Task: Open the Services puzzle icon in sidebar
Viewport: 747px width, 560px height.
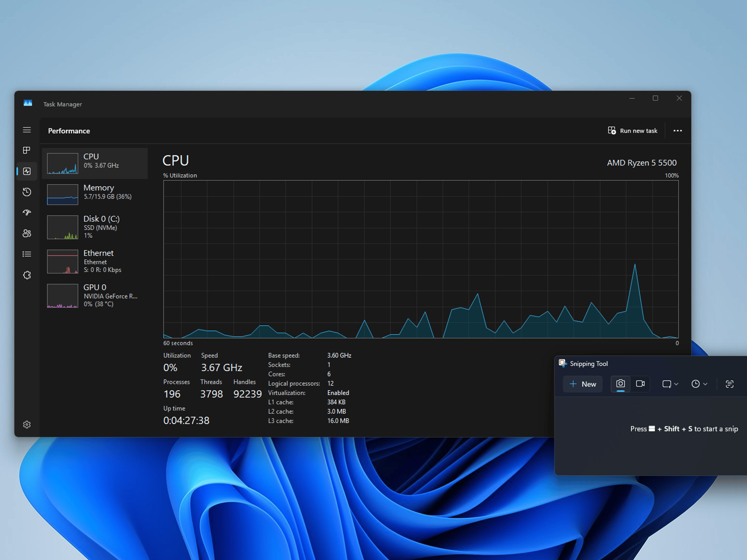Action: 27,275
